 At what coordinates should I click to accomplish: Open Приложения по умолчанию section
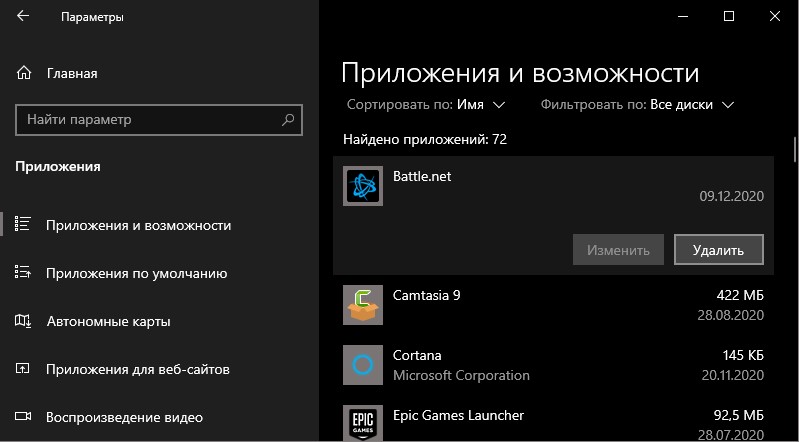click(137, 273)
